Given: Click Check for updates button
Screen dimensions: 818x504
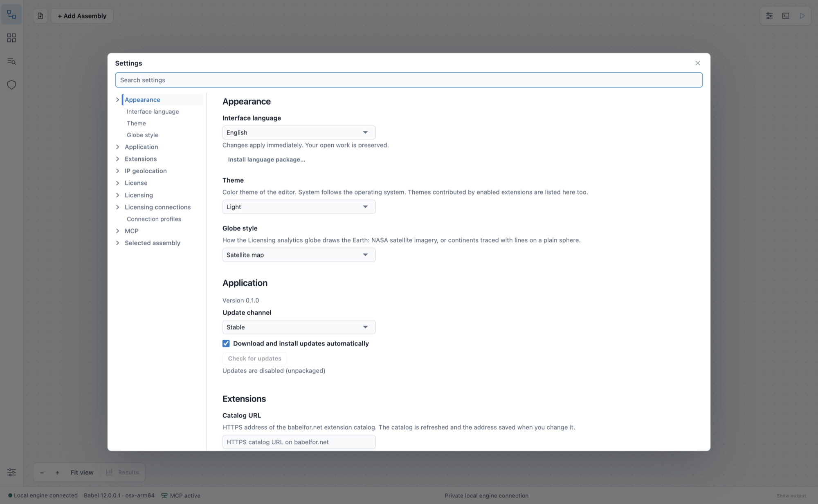Looking at the screenshot, I should (x=254, y=358).
